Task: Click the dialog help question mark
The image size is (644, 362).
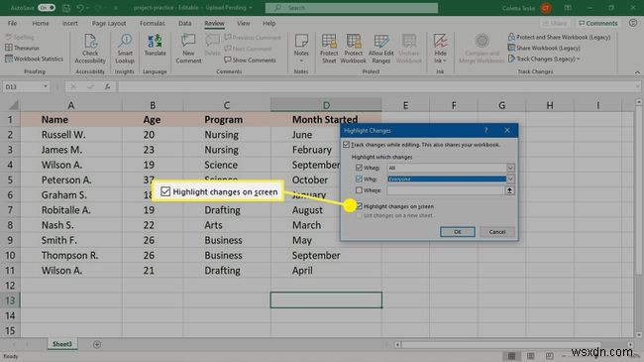Action: (x=485, y=130)
